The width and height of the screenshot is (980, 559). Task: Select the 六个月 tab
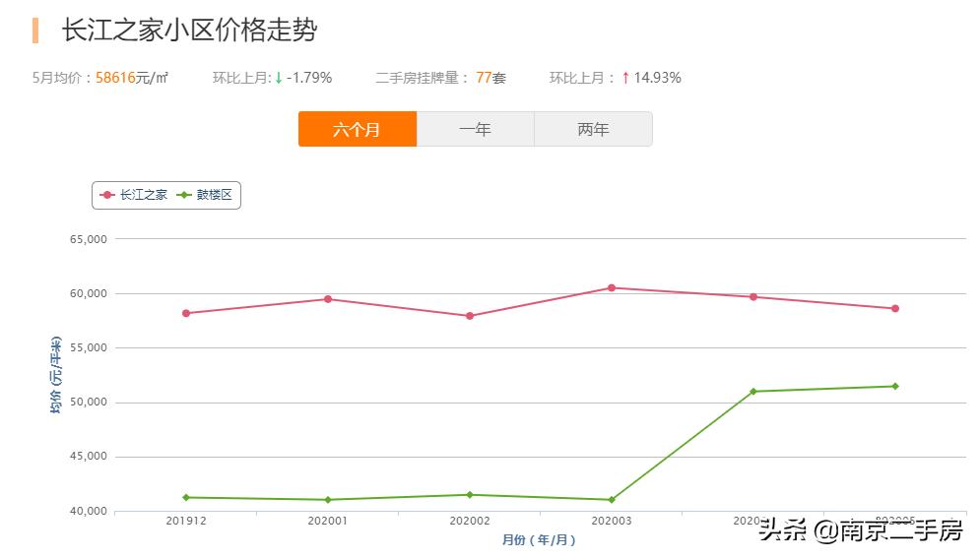click(x=358, y=129)
